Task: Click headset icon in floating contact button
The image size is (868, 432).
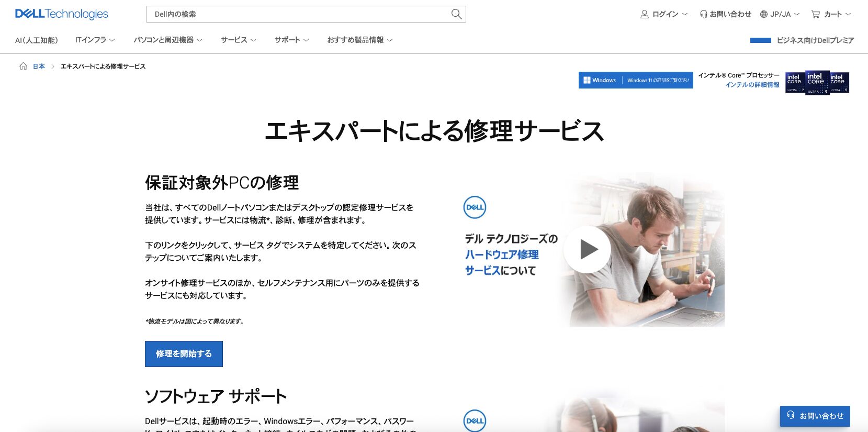Action: [791, 415]
